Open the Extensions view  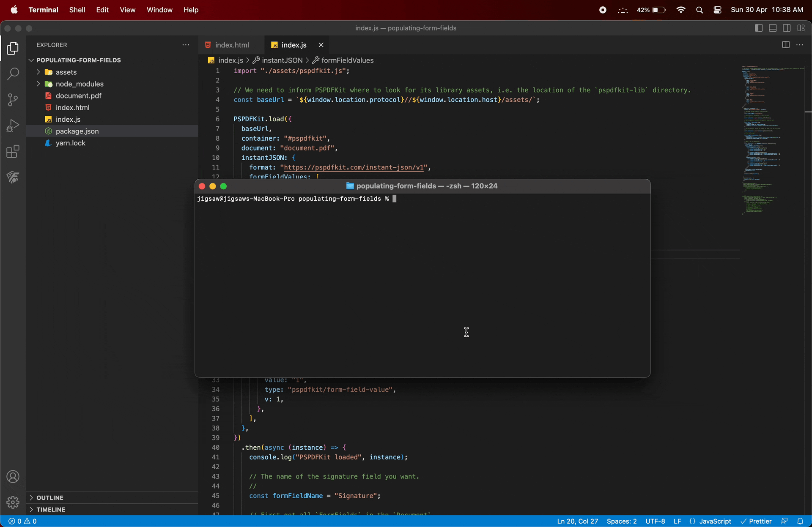click(x=13, y=151)
